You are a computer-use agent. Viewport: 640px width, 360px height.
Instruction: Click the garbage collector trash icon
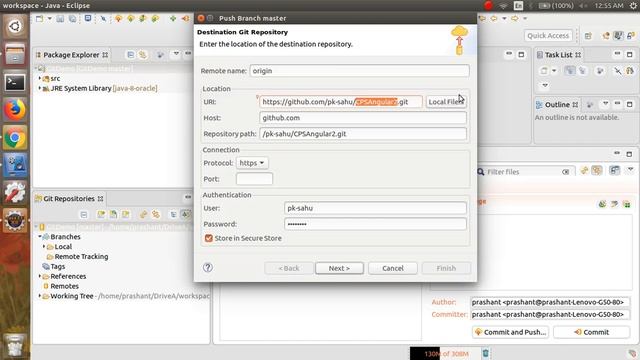[x=485, y=353]
